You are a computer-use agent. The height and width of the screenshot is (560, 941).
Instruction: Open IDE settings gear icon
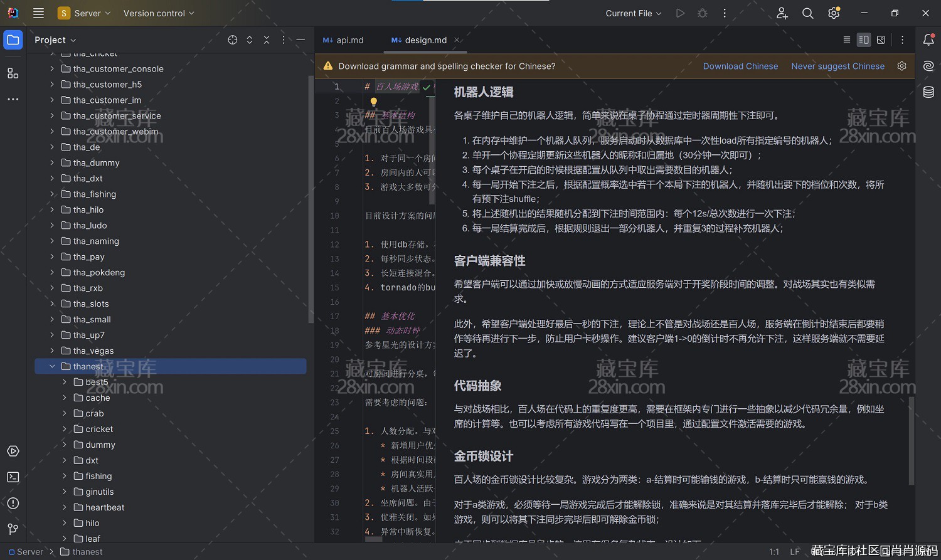click(x=834, y=13)
